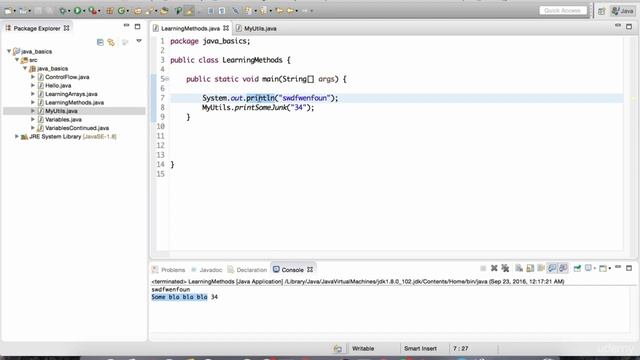Image resolution: width=640 pixels, height=360 pixels.
Task: Run the program with green Run button
Action: (77, 11)
